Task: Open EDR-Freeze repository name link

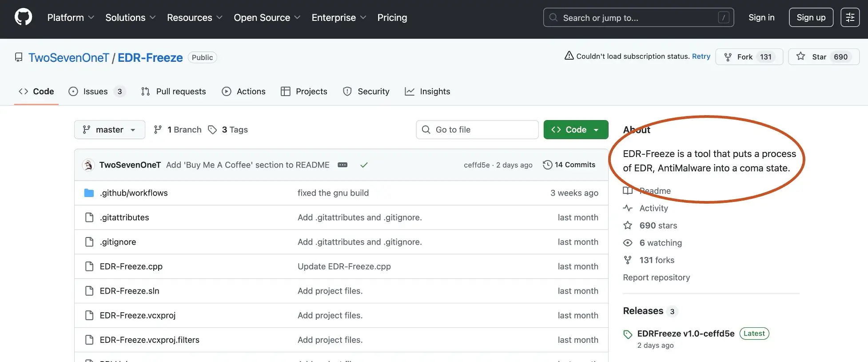Action: click(x=150, y=57)
